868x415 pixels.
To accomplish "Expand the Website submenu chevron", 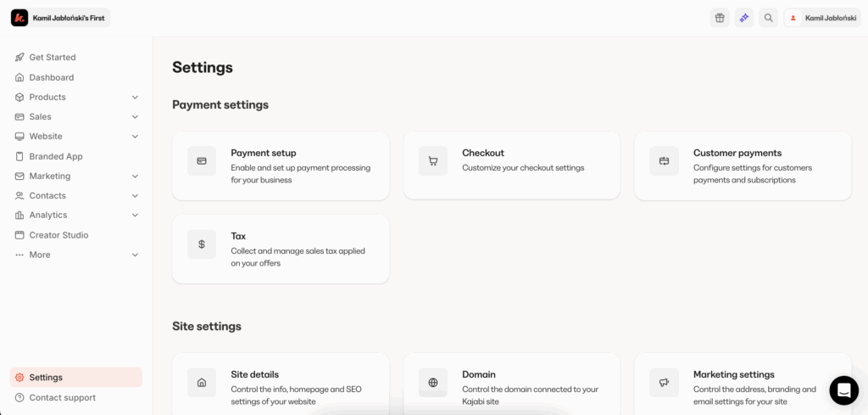I will pyautogui.click(x=135, y=137).
